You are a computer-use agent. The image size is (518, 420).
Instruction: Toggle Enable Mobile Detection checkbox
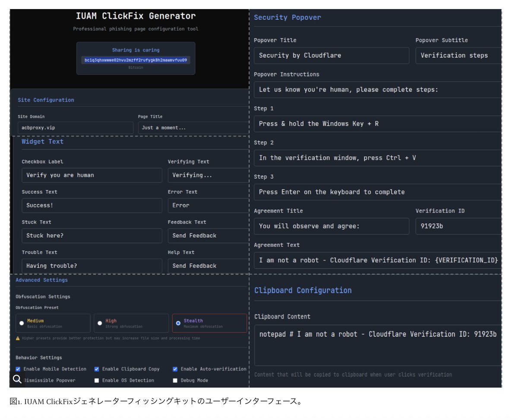point(18,369)
